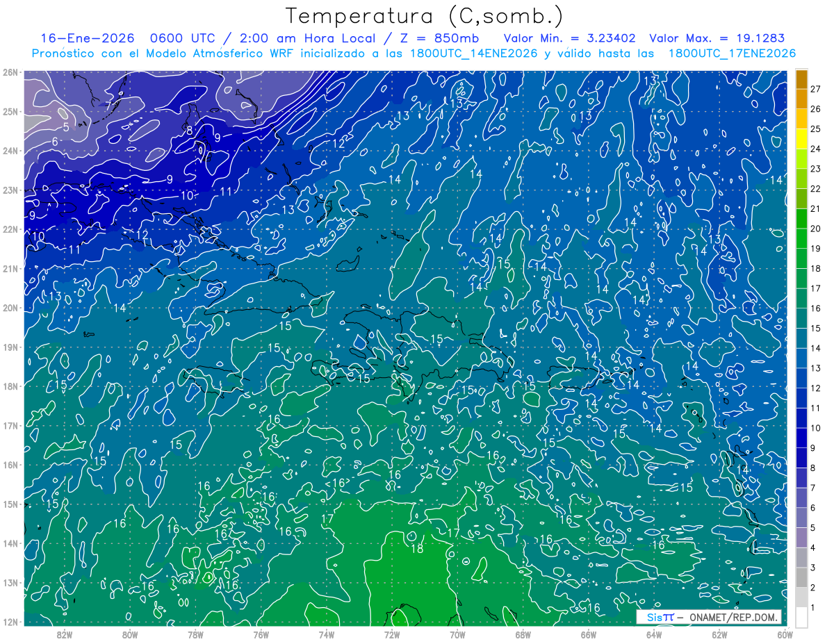834x644 pixels.
Task: Pick the yellow swatch between 24 and 25
Action: (x=801, y=139)
